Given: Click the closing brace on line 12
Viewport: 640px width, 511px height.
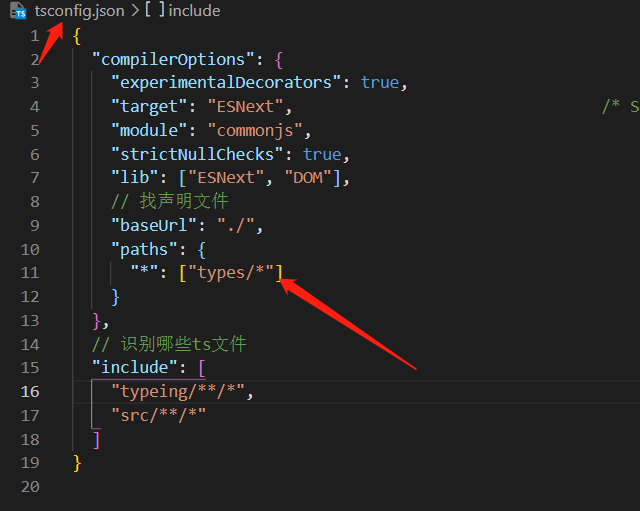Looking at the screenshot, I should [x=116, y=297].
